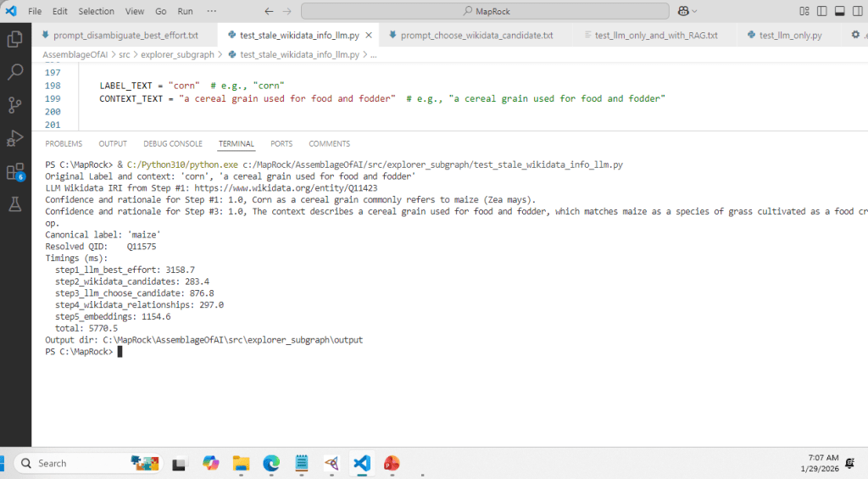Open the Copilot dropdown chevron

pos(696,11)
